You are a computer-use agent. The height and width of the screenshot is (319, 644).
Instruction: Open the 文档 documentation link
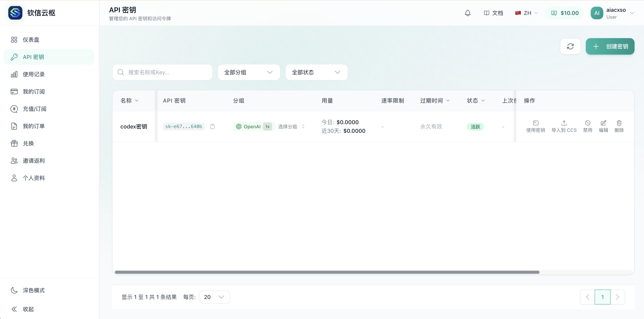(x=493, y=13)
